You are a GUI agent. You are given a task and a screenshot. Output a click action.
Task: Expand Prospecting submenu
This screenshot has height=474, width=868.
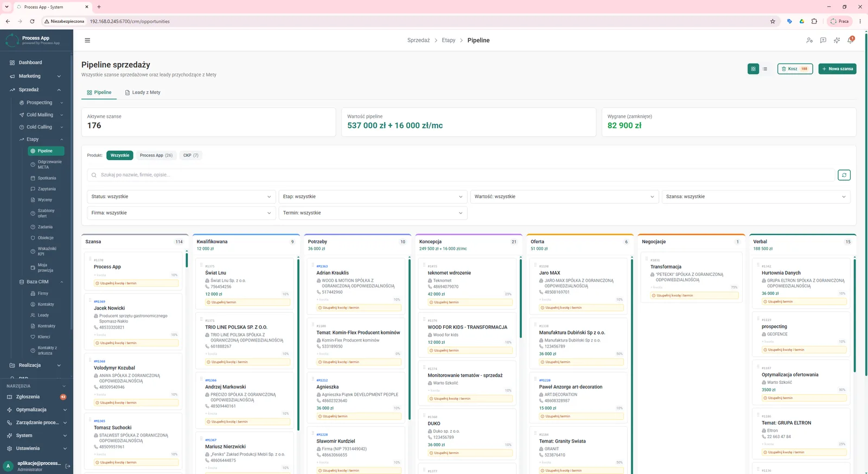(x=41, y=103)
